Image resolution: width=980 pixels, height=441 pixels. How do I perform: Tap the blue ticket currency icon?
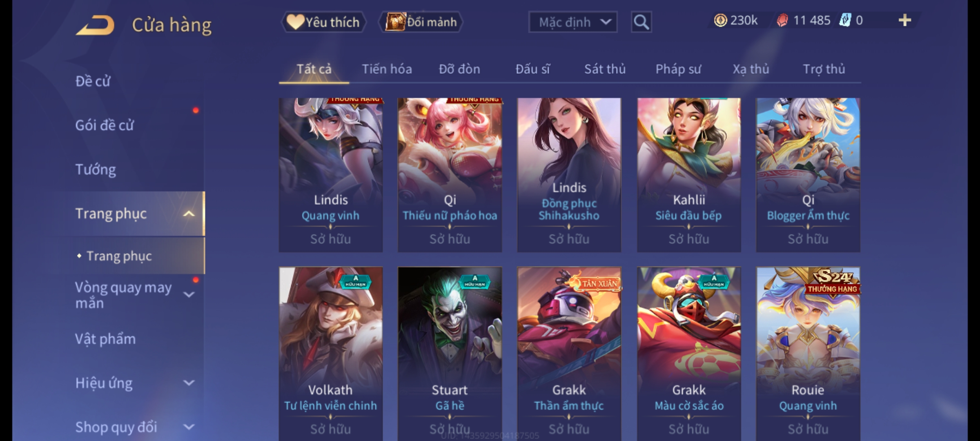(845, 20)
